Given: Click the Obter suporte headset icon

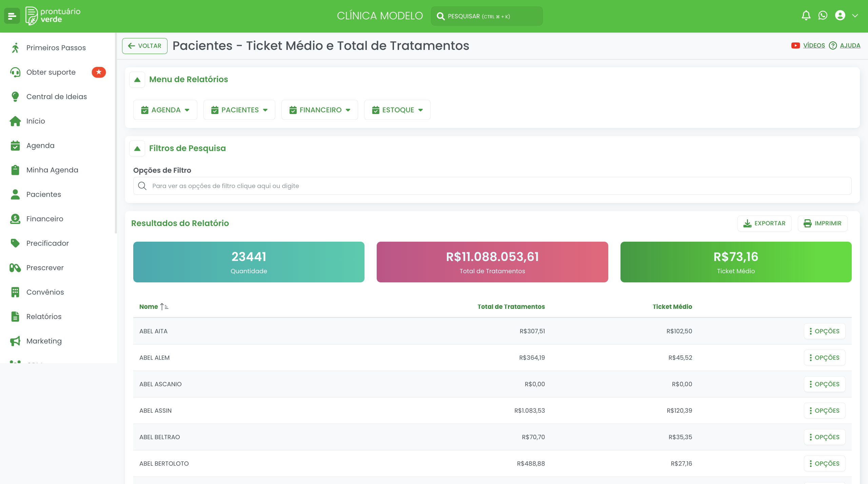Looking at the screenshot, I should pyautogui.click(x=15, y=72).
